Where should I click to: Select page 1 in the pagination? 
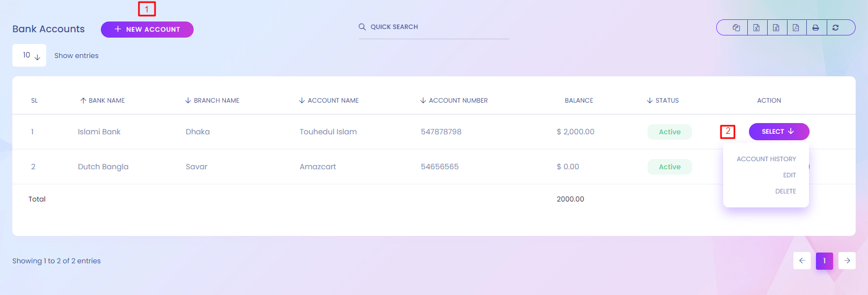824,261
